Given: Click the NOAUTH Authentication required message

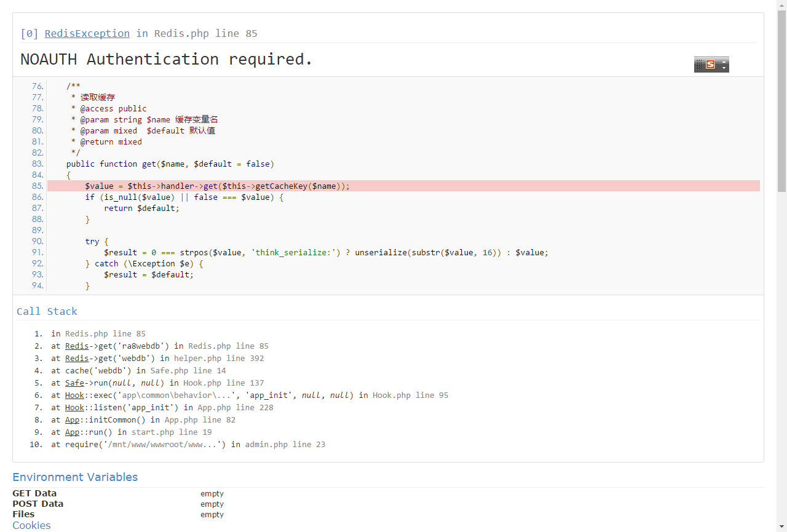Looking at the screenshot, I should coord(166,59).
